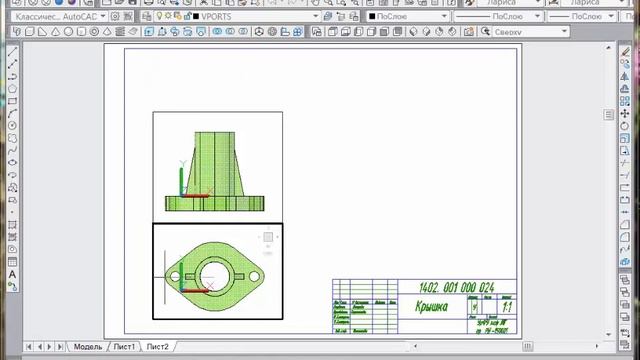Click the vertical scrollbar up arrow
Screen dimensions: 640x360
[x=609, y=48]
